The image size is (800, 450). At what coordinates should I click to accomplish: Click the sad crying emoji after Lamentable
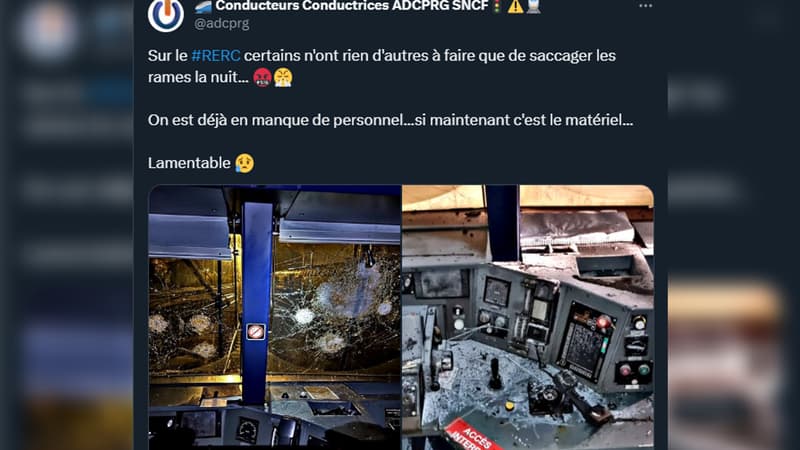pos(244,163)
